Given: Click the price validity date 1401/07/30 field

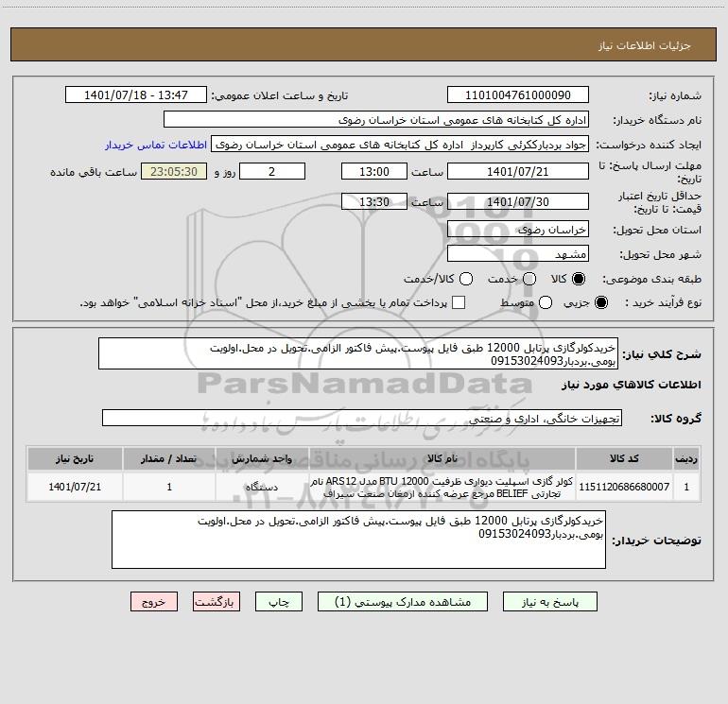Looking at the screenshot, I should (518, 201).
